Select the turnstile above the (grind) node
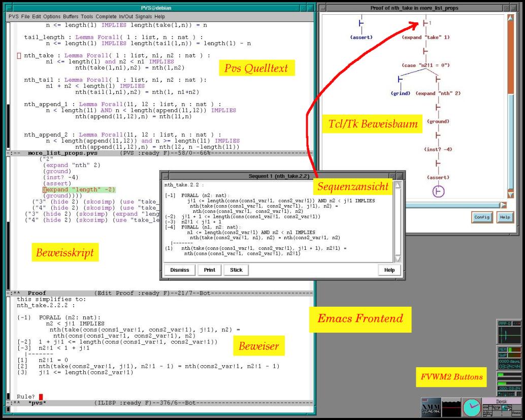Screen dimensions: 525x420 coord(401,80)
